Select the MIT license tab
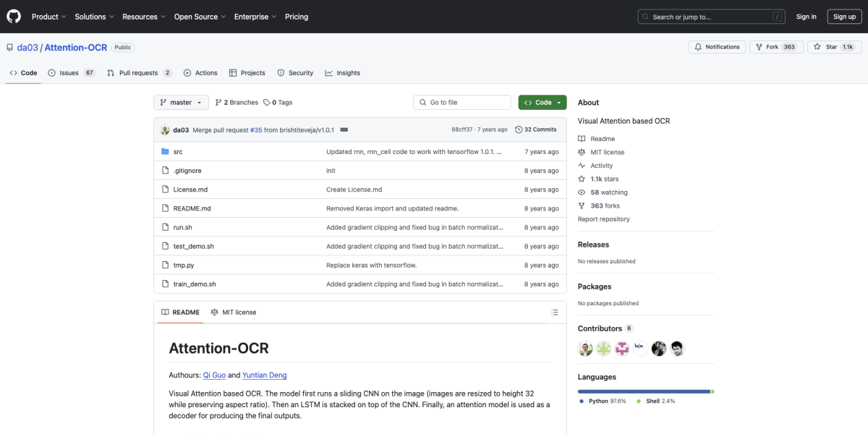 coord(233,312)
